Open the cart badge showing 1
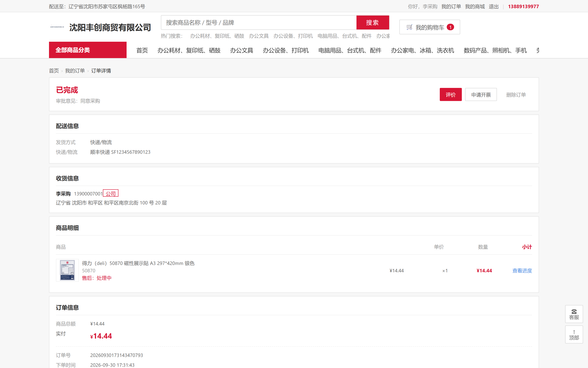The width and height of the screenshot is (588, 368). click(450, 27)
